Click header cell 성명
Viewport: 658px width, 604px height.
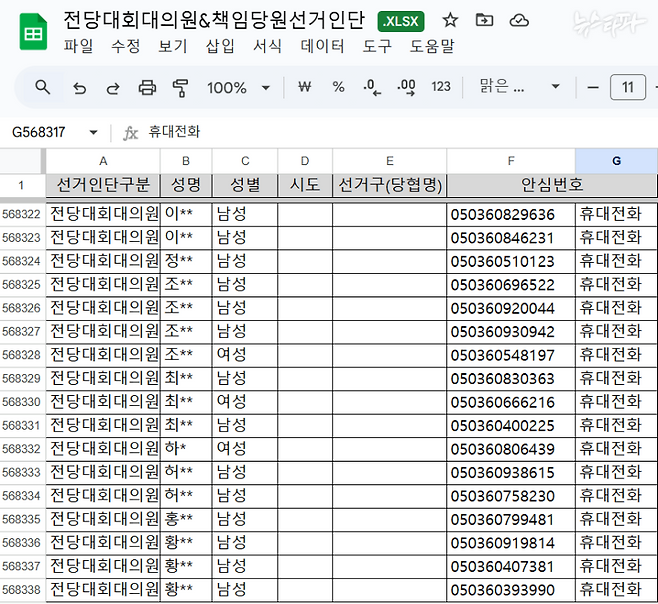pyautogui.click(x=186, y=185)
